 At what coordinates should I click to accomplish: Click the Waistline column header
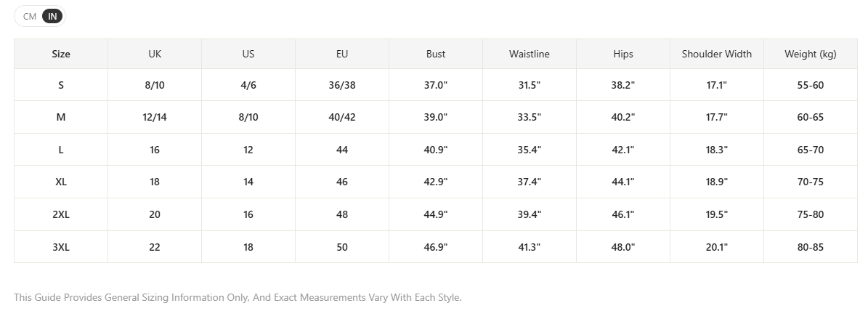(x=530, y=54)
